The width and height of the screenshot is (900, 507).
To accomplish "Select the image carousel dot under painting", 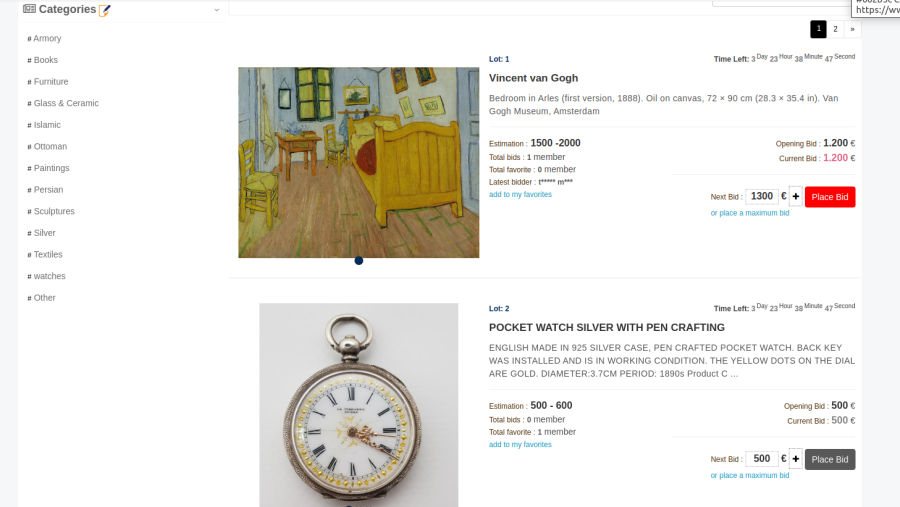I will coord(359,261).
